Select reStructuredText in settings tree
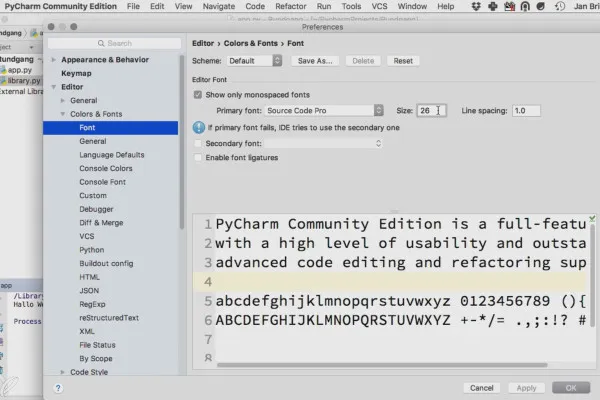This screenshot has height=400, width=600. (x=109, y=318)
